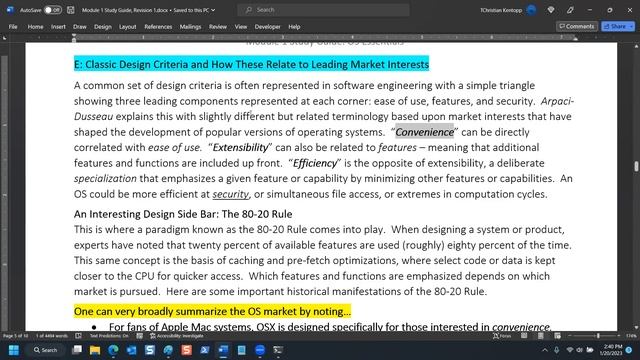Click the vertical scrollbar thumb
Image resolution: width=640 pixels, height=360 pixels.
(x=636, y=166)
